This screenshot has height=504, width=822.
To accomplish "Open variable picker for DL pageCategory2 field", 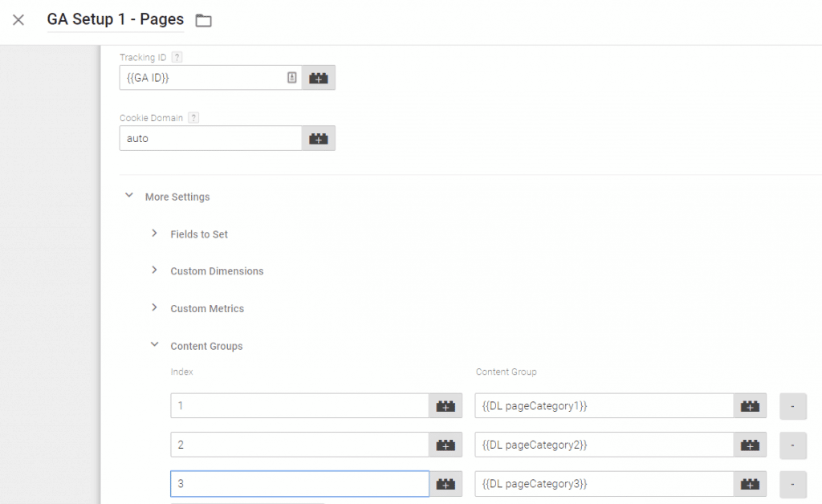I will click(750, 445).
